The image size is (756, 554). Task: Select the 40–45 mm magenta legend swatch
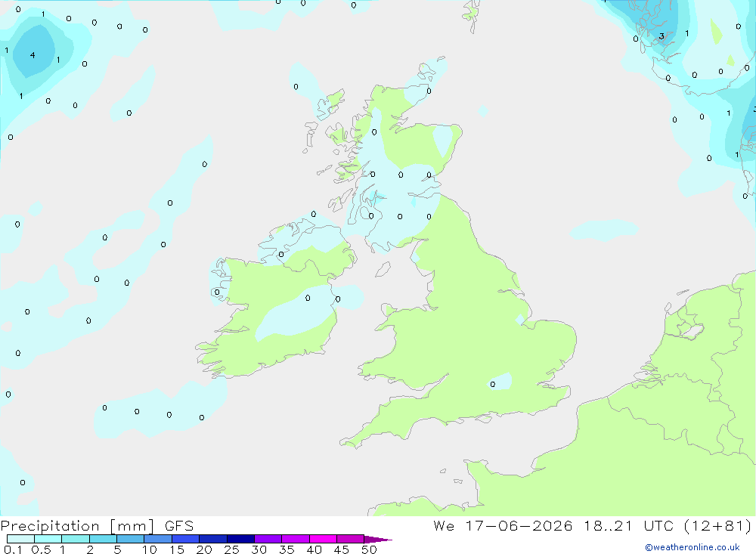click(x=323, y=539)
